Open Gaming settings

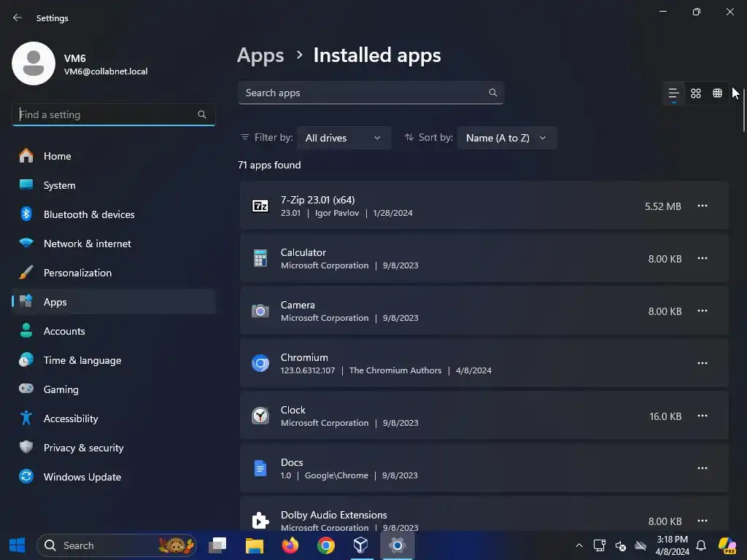pyautogui.click(x=114, y=389)
